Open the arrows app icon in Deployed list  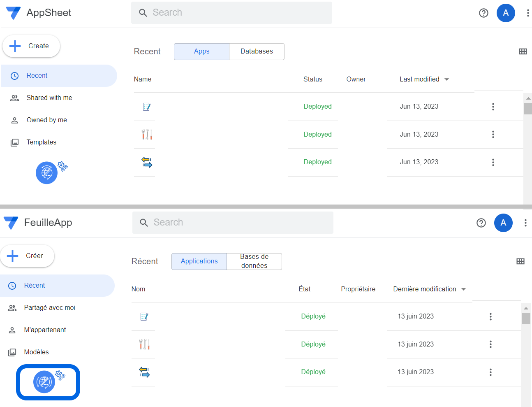147,162
